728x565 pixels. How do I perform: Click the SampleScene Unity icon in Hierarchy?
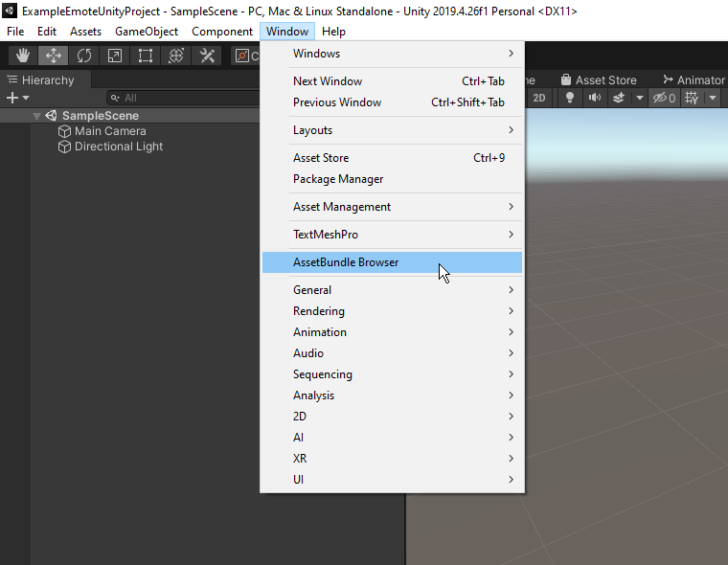tap(51, 116)
